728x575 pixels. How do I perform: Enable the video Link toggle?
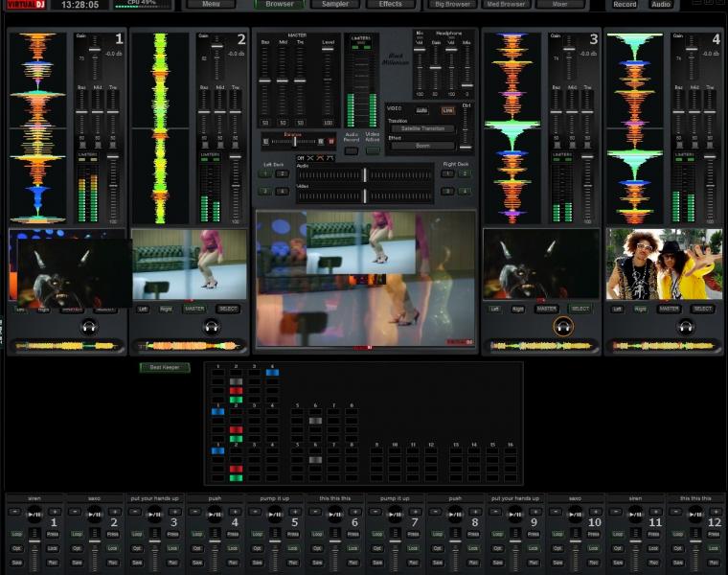coord(447,110)
